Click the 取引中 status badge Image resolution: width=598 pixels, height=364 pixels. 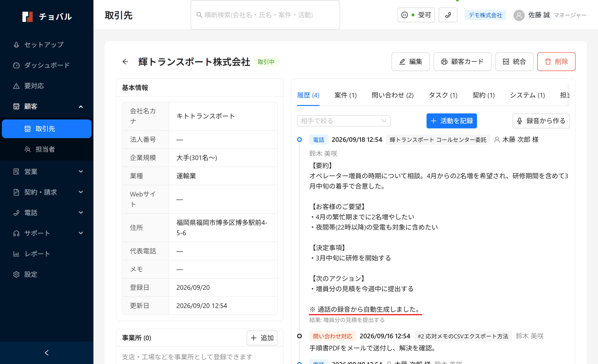266,62
